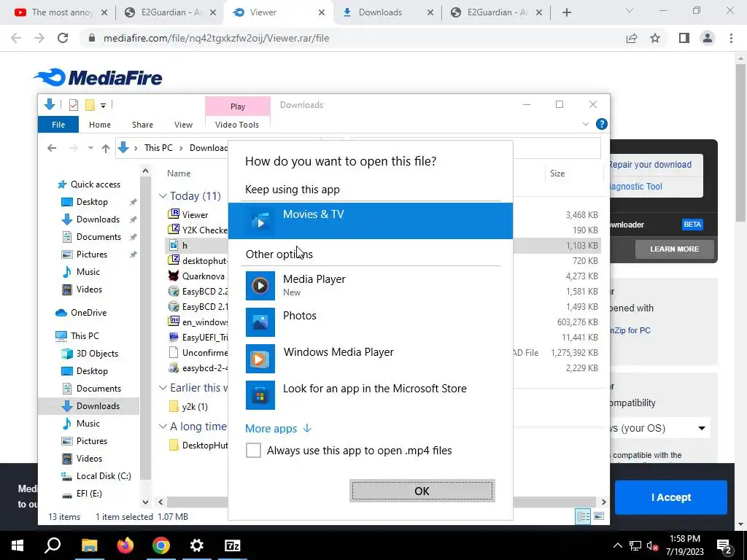
Task: Open new Chrome tab
Action: pyautogui.click(x=566, y=12)
